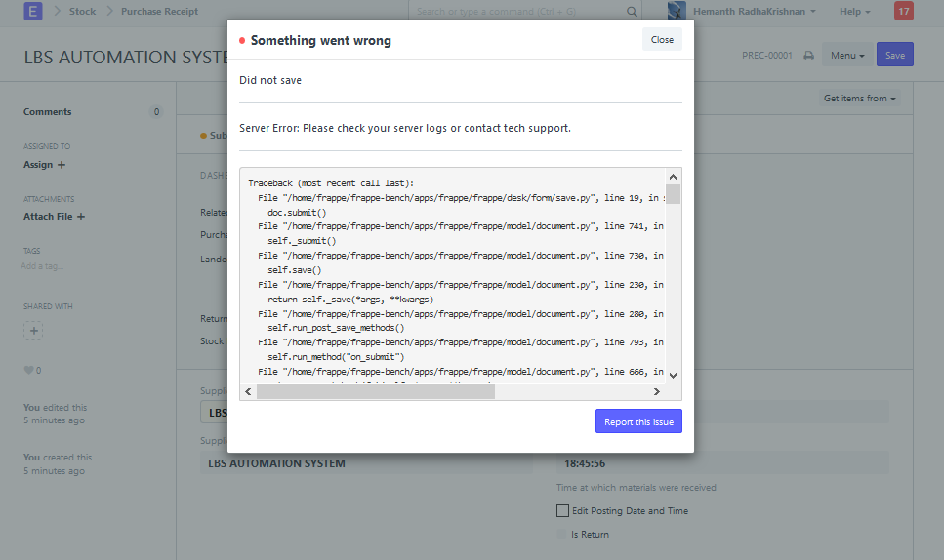Click the print icon beside PREC-00001
This screenshot has width=944, height=560.
[x=808, y=56]
